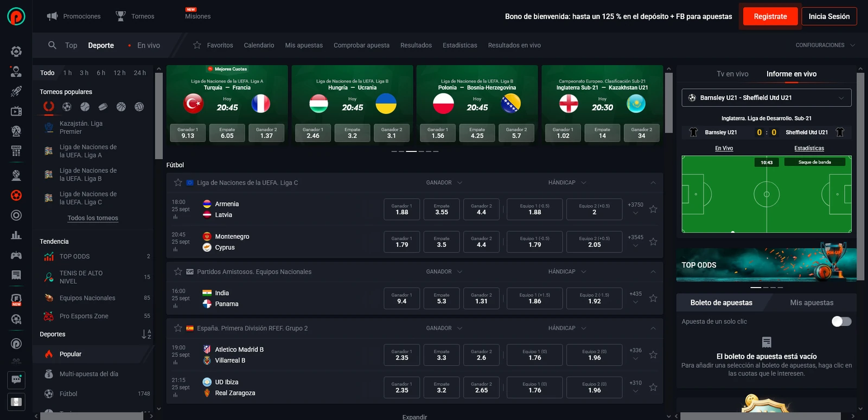Viewport: 868px width, 420px height.
Task: Favorite UD Ibiza vs Real Zaragoza star
Action: (x=653, y=387)
